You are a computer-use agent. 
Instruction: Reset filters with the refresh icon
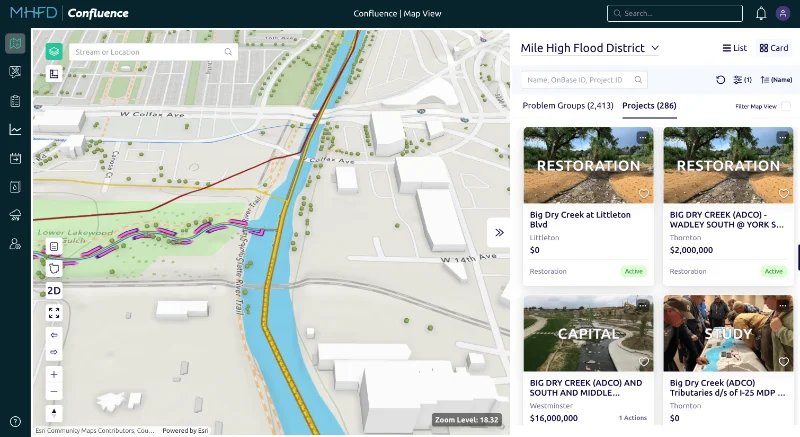720,80
